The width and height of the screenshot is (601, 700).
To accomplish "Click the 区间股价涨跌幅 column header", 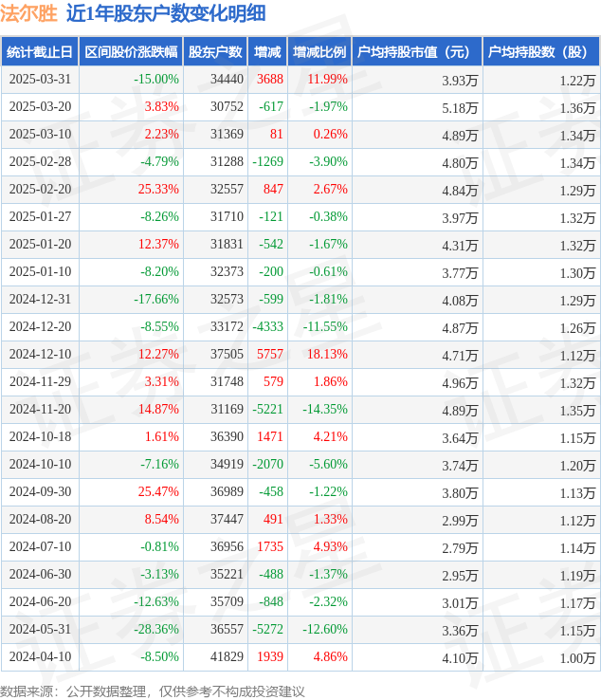I will coord(131,52).
